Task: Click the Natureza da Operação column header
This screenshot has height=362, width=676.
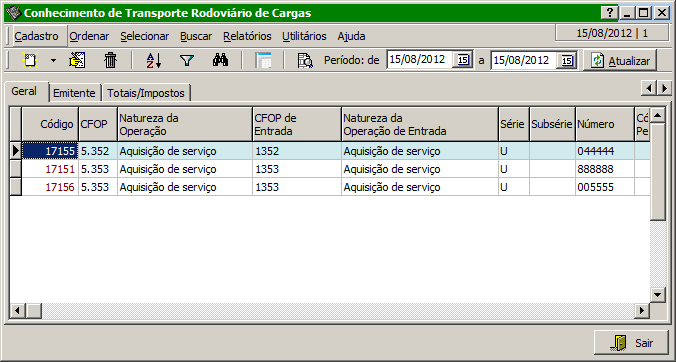Action: point(185,124)
